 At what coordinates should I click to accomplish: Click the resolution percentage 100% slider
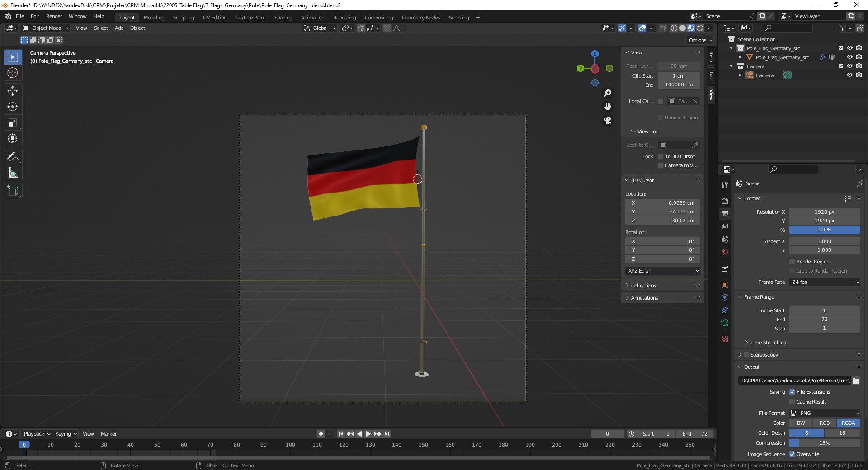coord(825,230)
